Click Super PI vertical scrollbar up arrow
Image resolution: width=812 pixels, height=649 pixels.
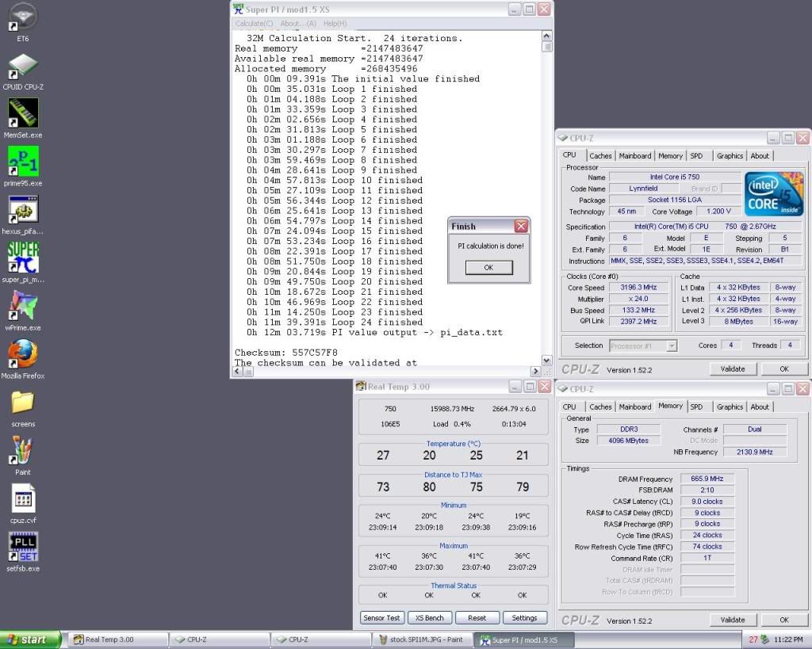click(x=546, y=36)
